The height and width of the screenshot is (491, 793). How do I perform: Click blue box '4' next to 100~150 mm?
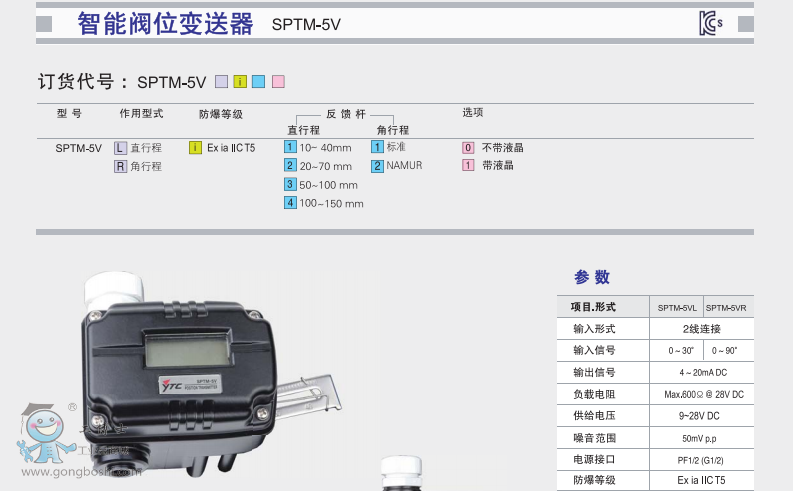coord(290,203)
